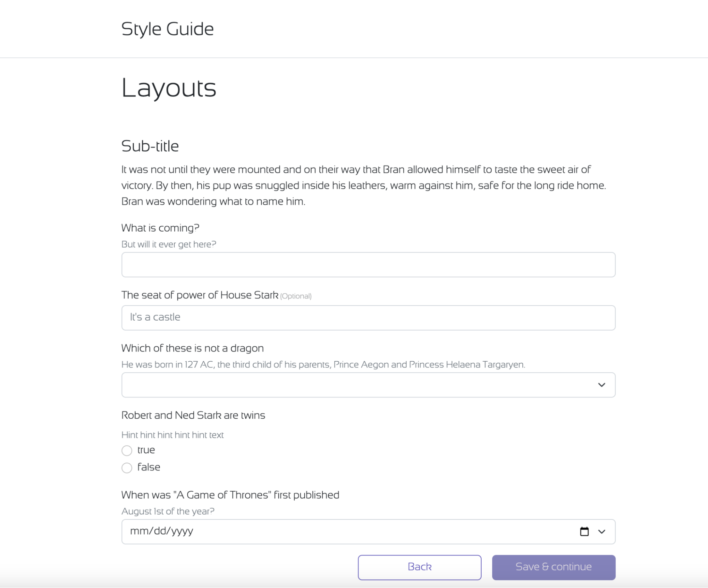The width and height of the screenshot is (708, 588).
Task: Click the Sub-title section heading
Action: pos(150,146)
